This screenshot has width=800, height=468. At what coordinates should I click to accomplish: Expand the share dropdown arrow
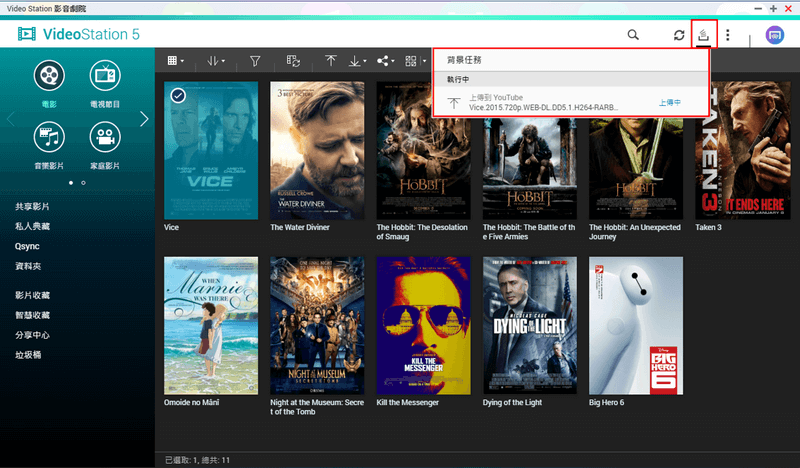tap(392, 61)
